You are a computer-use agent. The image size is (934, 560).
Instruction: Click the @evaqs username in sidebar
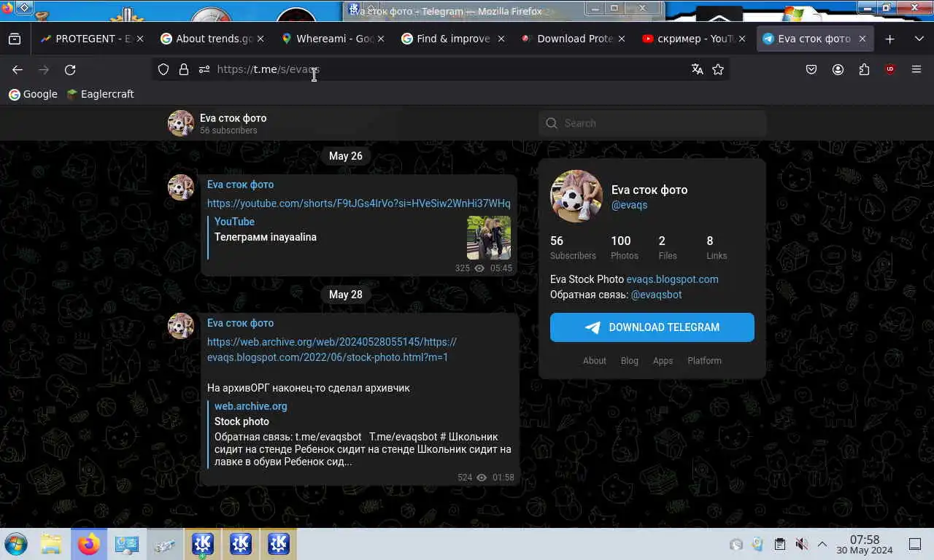(629, 205)
